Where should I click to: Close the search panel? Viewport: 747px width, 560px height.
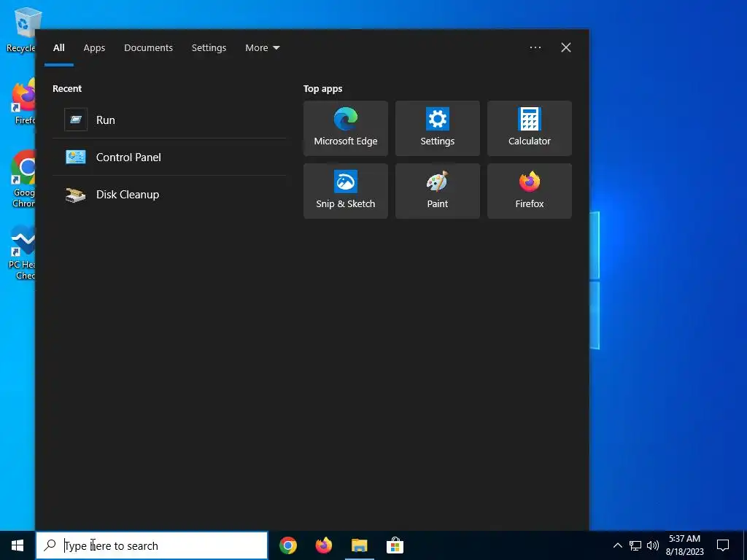[x=566, y=47]
